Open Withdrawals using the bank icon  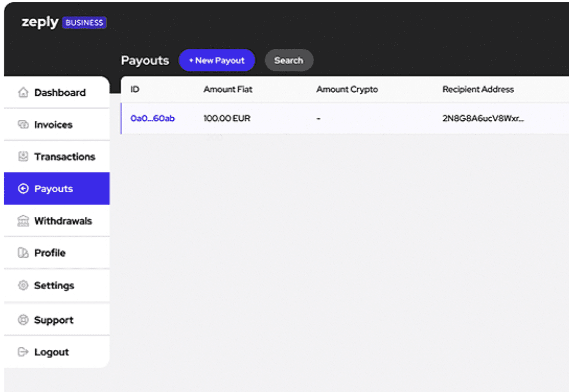coord(22,220)
